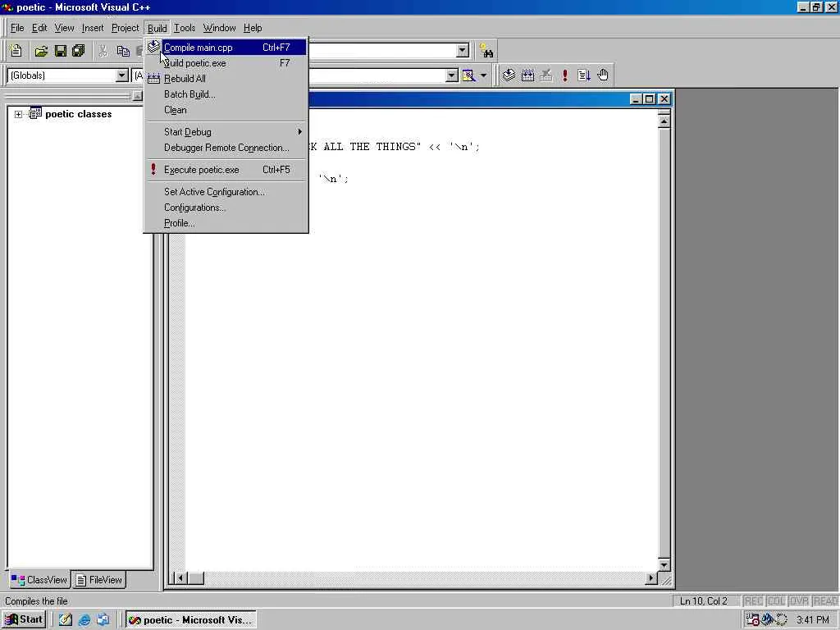Choose Build poetic.exe menu entry
Image resolution: width=840 pixels, height=630 pixels.
click(x=226, y=63)
